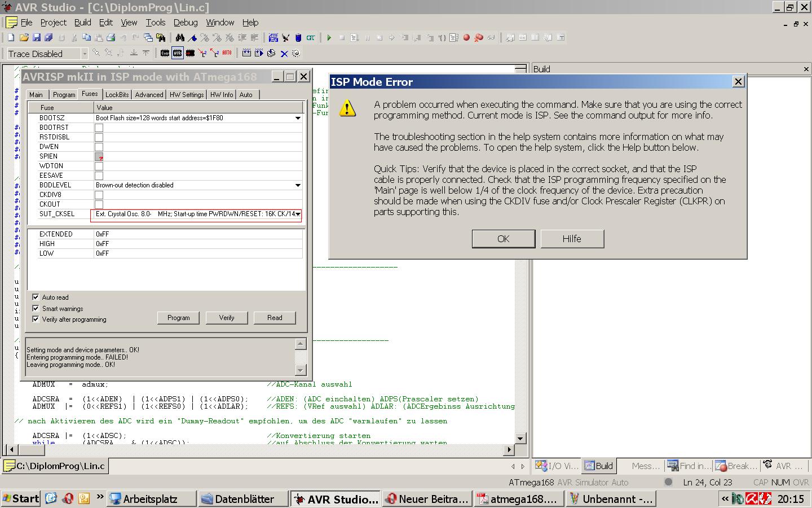
Task: Click the Copy icon in toolbar
Action: [x=86, y=38]
